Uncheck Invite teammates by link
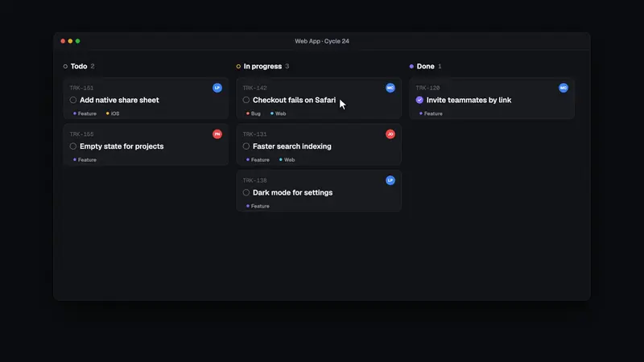 (x=419, y=100)
